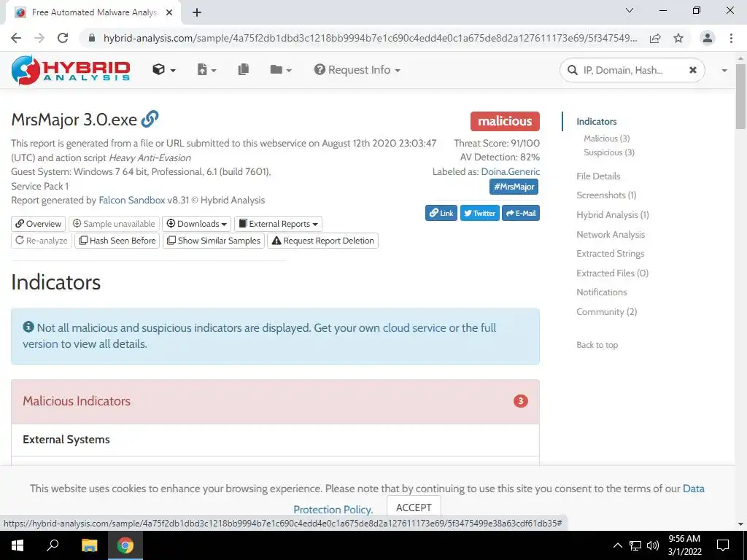Click the External Systems section heading
747x560 pixels.
tap(66, 440)
